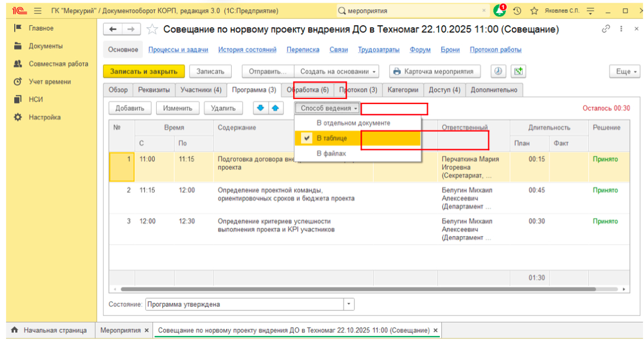Open Состояние dropdown arrow
644x346 pixels.
[348, 304]
